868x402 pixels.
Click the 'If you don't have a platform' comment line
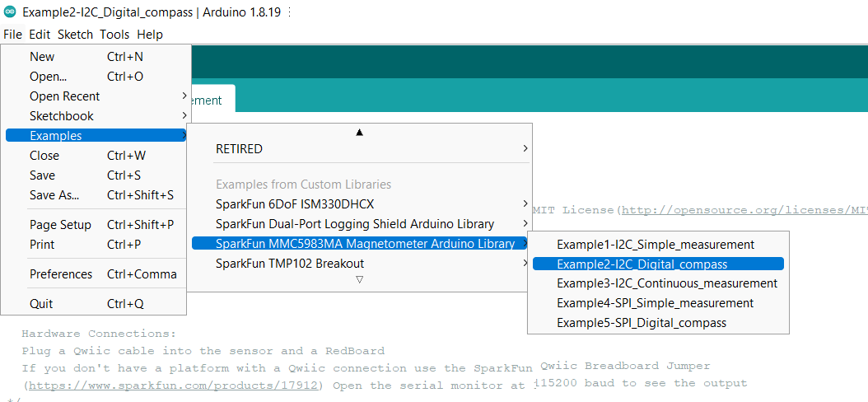pyautogui.click(x=277, y=368)
